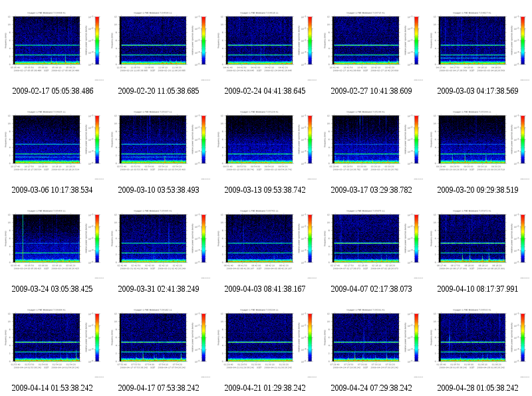The width and height of the screenshot is (532, 396).
Task: Click the caption text 2009-03-10 03:53:38.493
Action: tap(158, 190)
